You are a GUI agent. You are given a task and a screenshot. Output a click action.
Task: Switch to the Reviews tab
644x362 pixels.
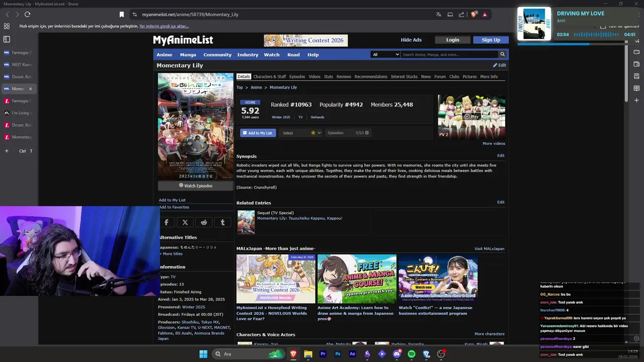pyautogui.click(x=344, y=76)
